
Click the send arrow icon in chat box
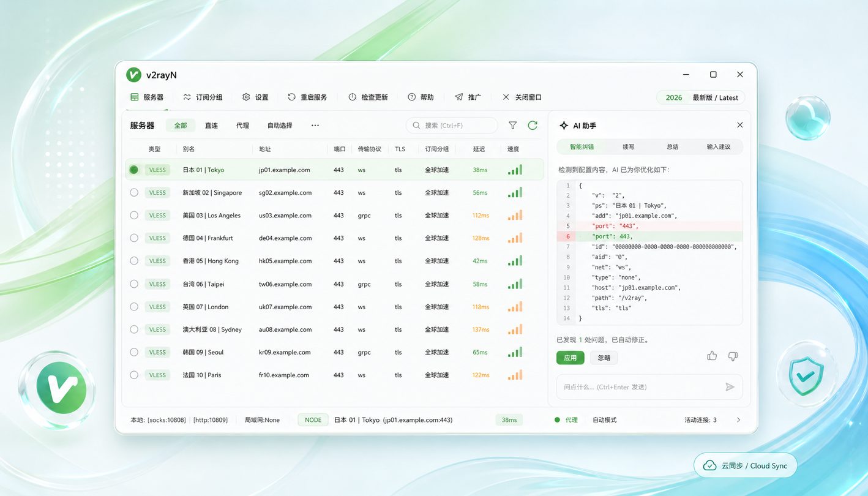click(730, 387)
